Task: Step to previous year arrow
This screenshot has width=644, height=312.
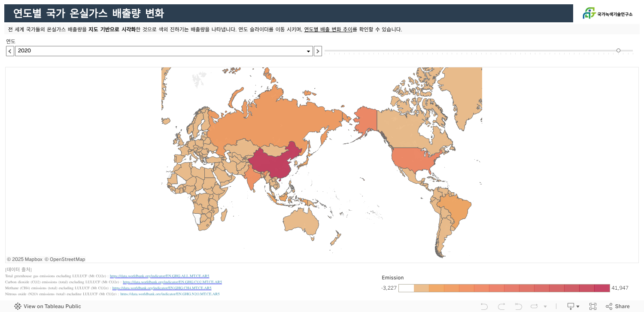Action: 10,51
